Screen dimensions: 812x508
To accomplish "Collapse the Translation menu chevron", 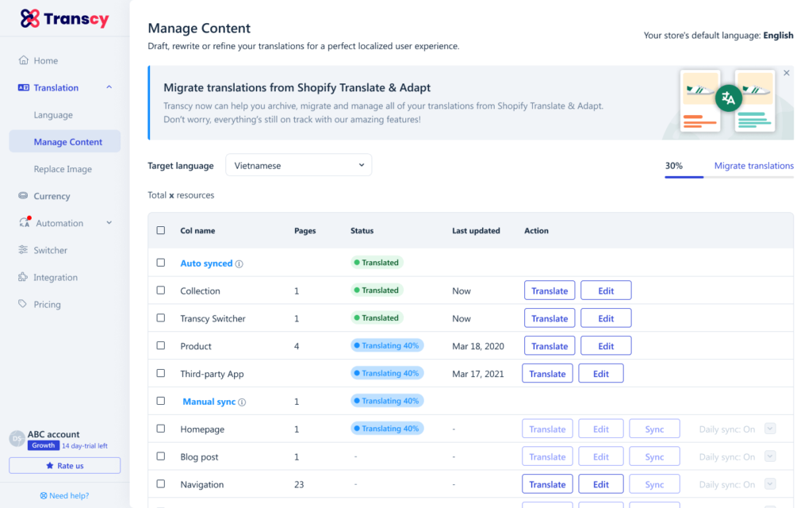I will 109,87.
